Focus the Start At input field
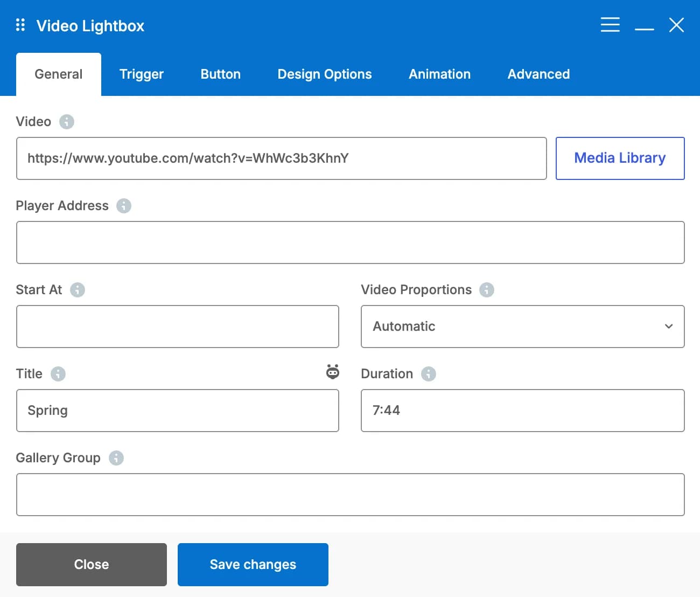Viewport: 700px width, 597px height. [x=178, y=327]
